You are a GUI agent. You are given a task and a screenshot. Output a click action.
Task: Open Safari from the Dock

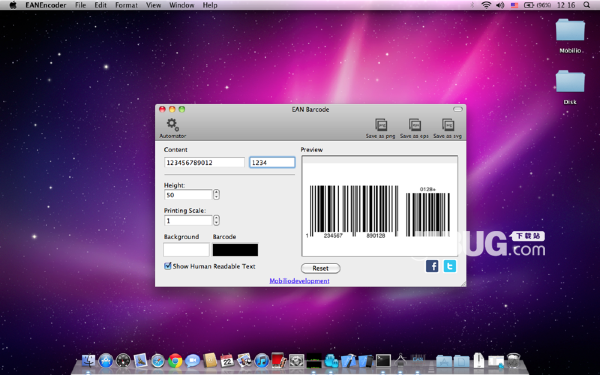coord(158,361)
